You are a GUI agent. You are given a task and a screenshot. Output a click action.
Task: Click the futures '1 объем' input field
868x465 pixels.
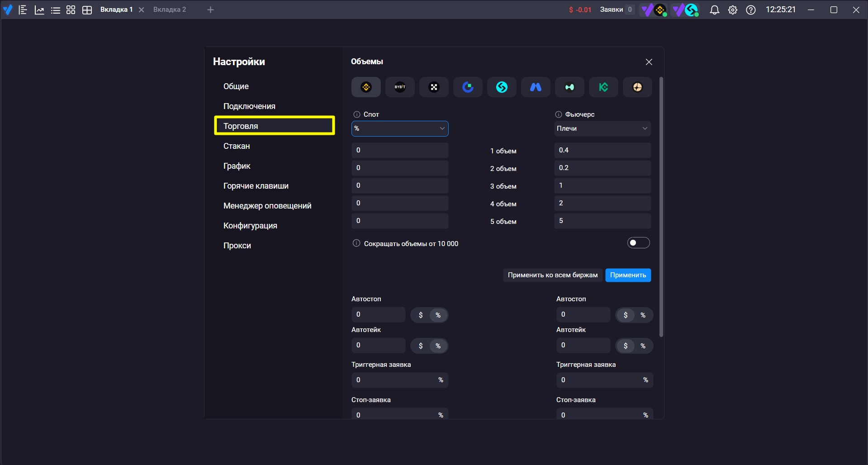point(602,150)
